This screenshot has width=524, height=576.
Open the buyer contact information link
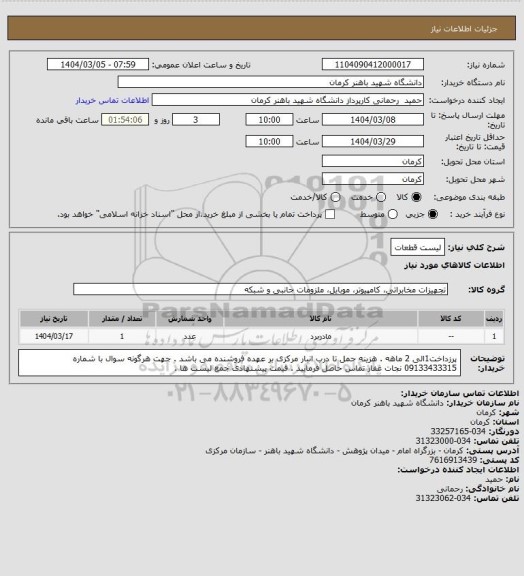coord(112,100)
